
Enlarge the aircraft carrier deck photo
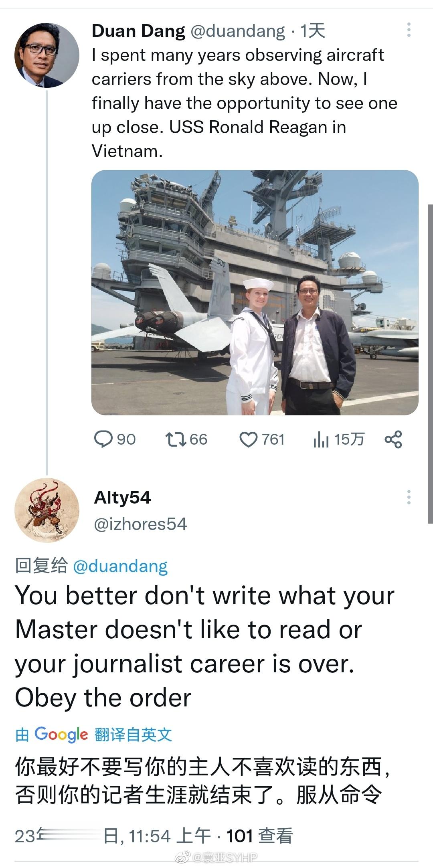(x=255, y=293)
